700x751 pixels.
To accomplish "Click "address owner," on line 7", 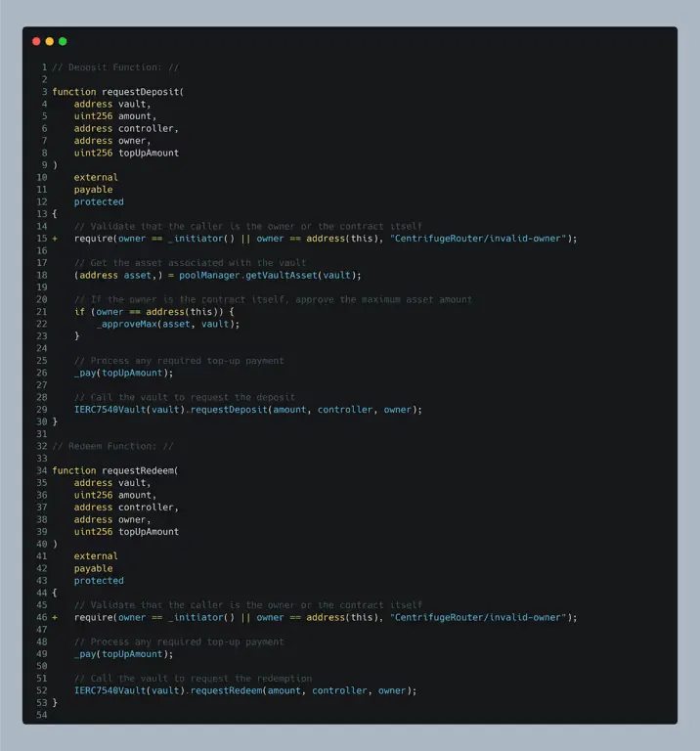I will 112,141.
